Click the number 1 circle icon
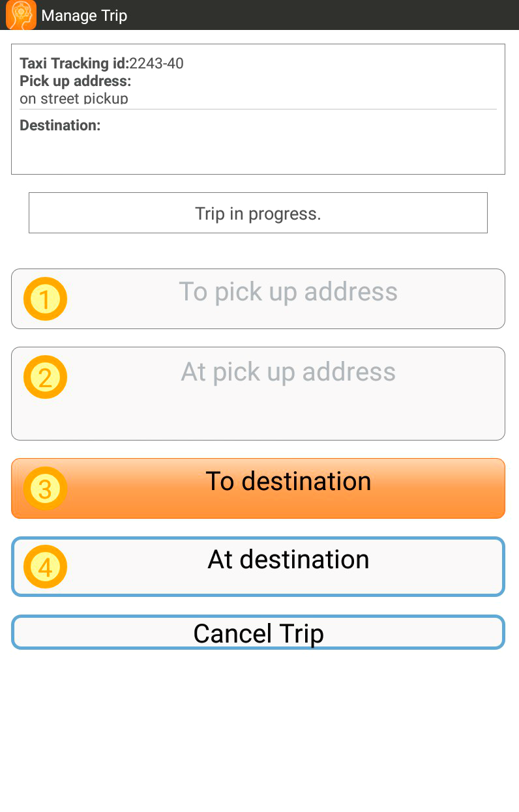The image size is (519, 812). pyautogui.click(x=45, y=299)
